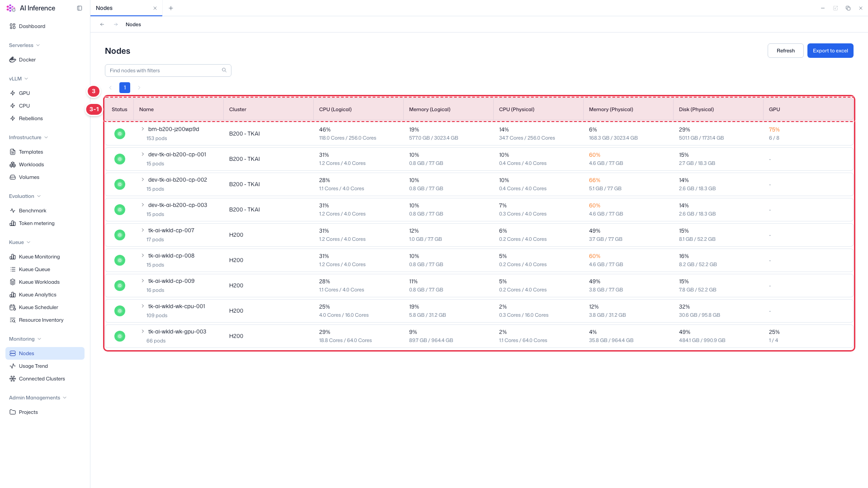Expand the tk-ai-wkld-wk-gpu-003 node row

(x=143, y=331)
